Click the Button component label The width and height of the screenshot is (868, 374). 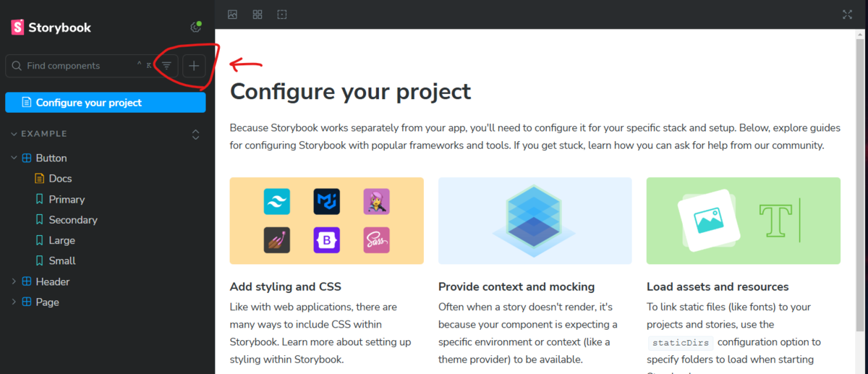point(51,158)
